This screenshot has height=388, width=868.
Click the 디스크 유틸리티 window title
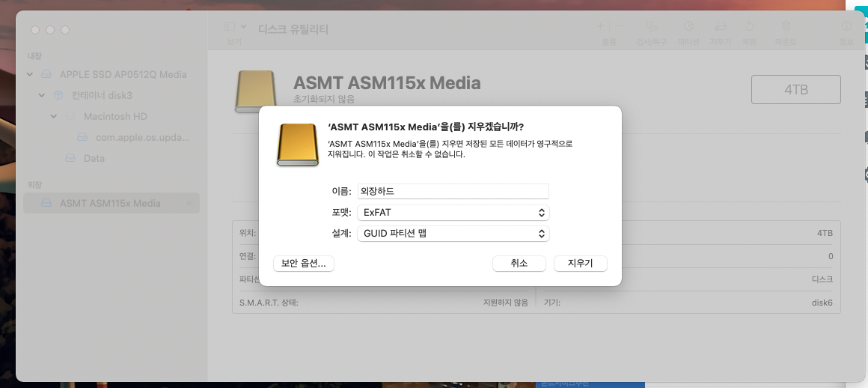click(293, 29)
